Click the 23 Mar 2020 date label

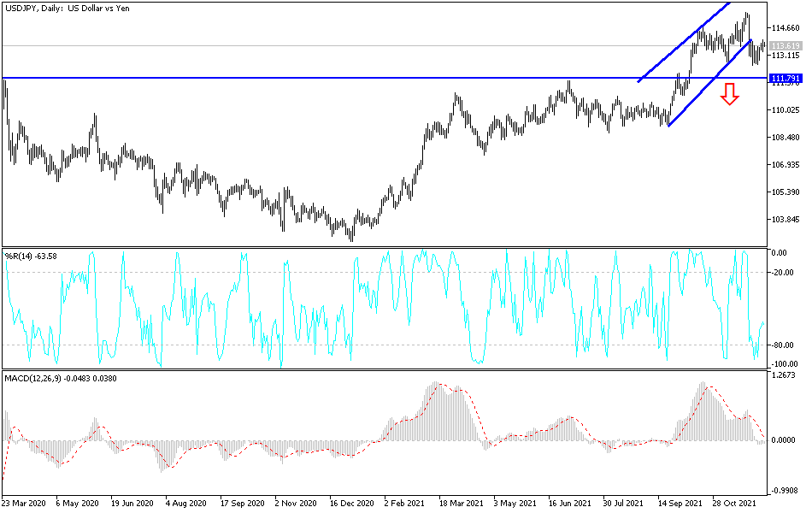[26, 504]
